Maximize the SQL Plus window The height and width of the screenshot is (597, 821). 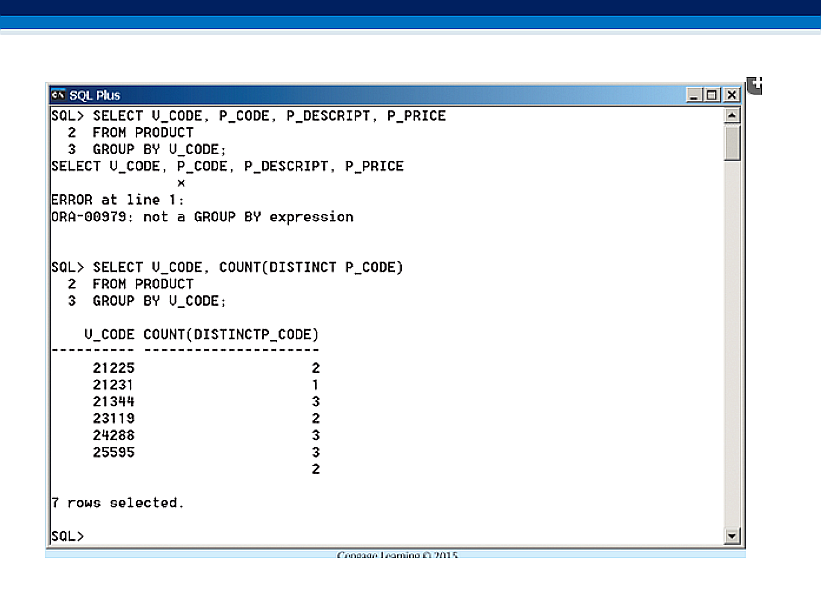pos(712,95)
